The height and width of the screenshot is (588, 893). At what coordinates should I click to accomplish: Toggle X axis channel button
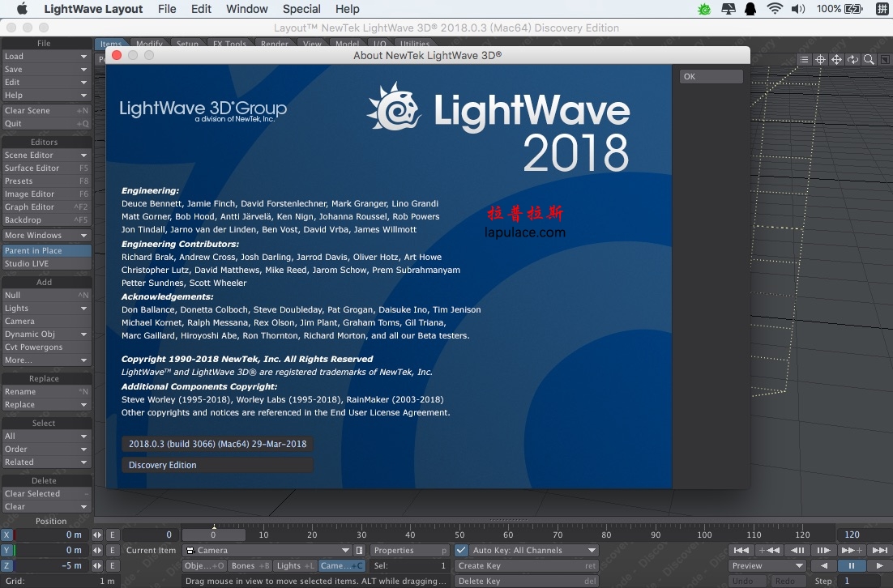6,535
